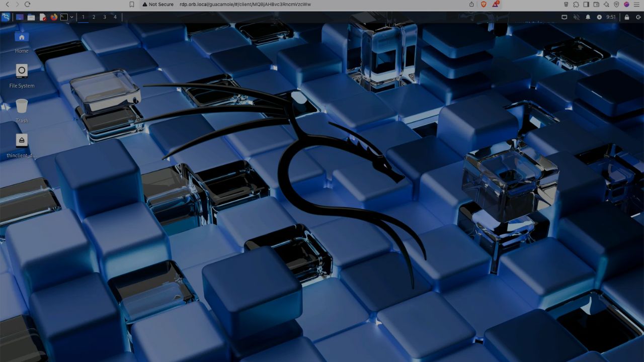Click the 9:51 panel clock
The image size is (644, 362).
611,17
